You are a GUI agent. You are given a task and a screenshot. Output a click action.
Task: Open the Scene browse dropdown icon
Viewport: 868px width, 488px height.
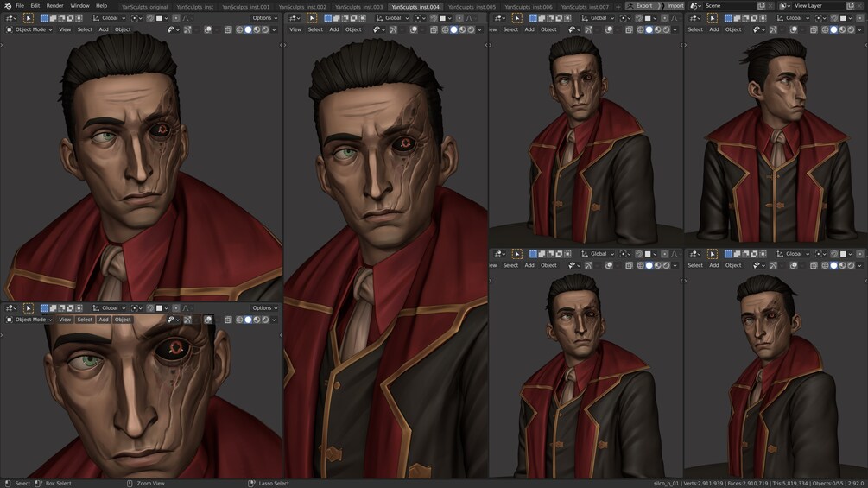[x=696, y=5]
